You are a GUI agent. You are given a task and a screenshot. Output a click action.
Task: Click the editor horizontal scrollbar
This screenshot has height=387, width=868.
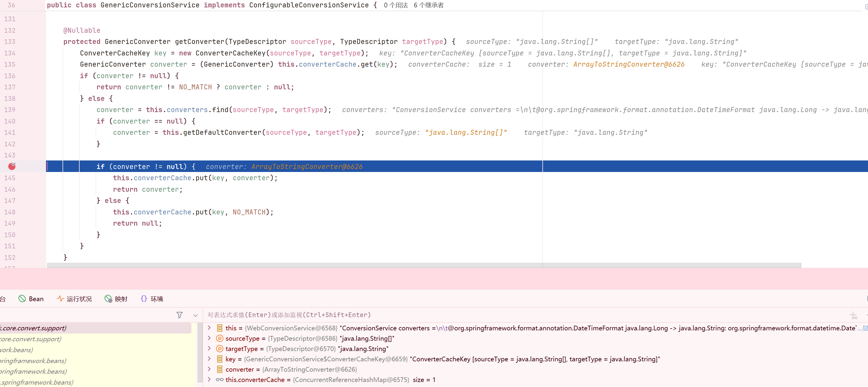coord(424,265)
